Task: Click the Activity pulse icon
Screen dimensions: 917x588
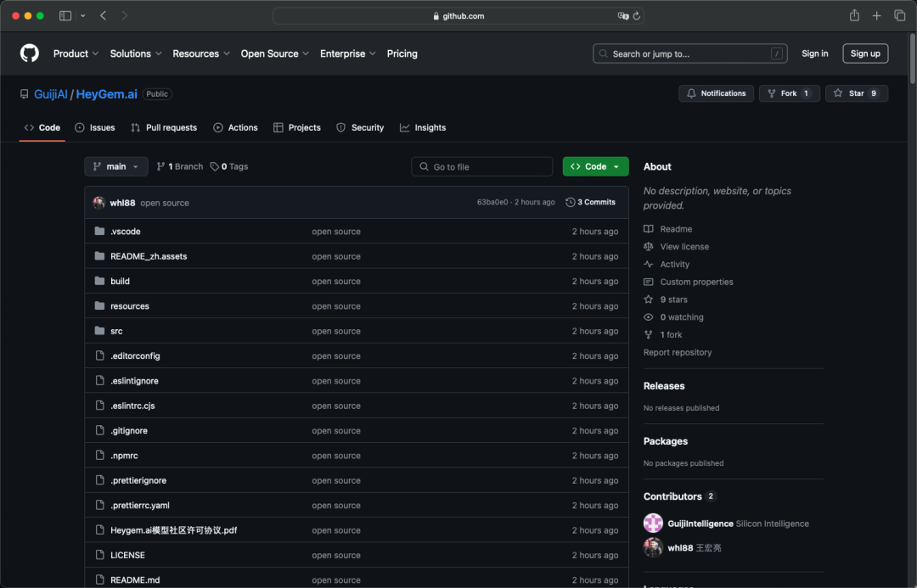Action: (648, 264)
